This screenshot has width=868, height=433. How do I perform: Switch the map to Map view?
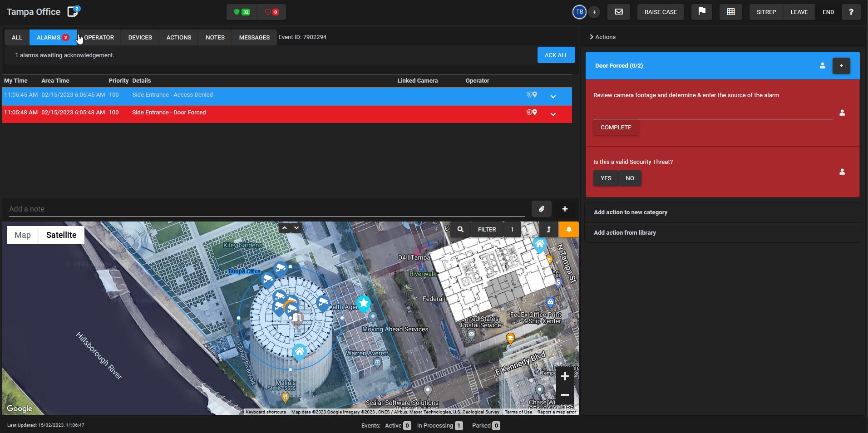coord(23,235)
